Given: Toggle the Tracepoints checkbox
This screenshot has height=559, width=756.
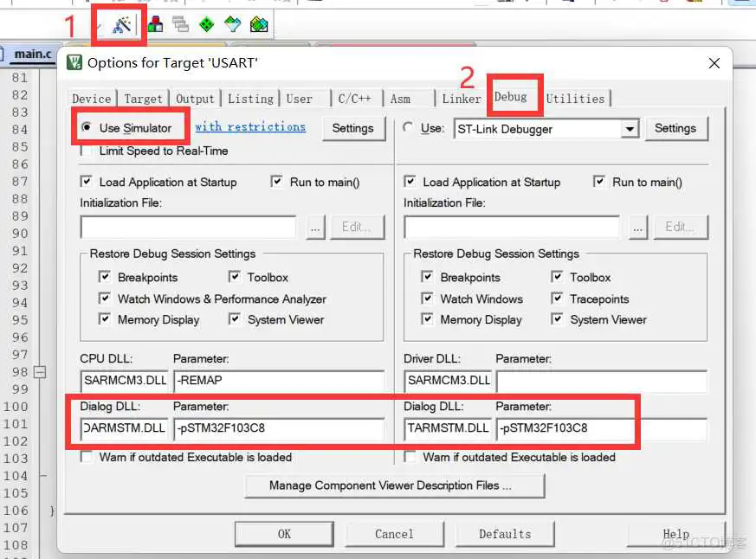Looking at the screenshot, I should [x=557, y=299].
